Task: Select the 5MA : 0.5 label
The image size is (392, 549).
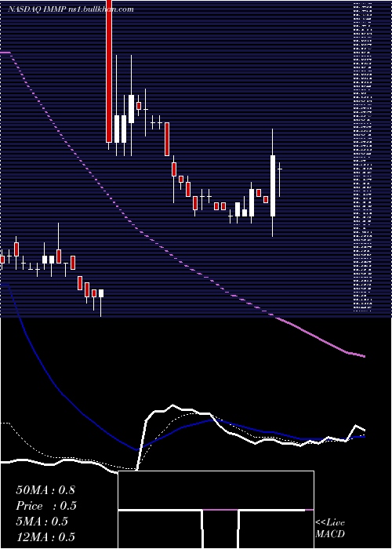Action: pos(42,522)
